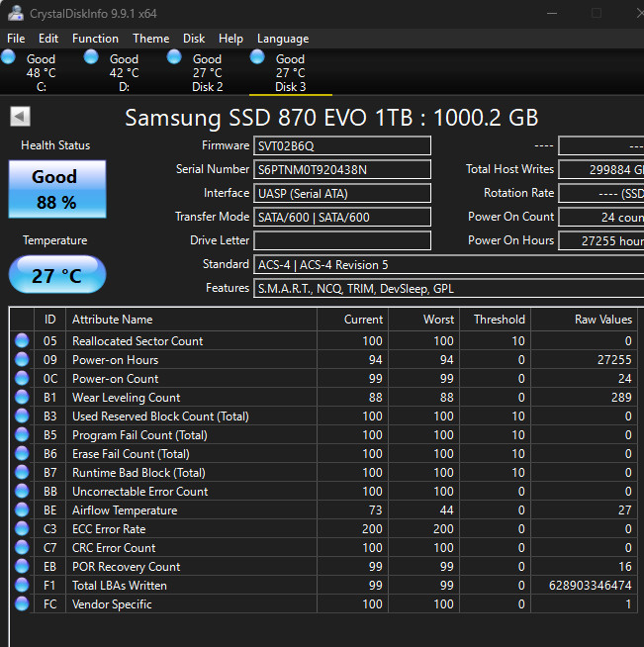The height and width of the screenshot is (647, 644).
Task: Click status orb for Runtime Bad Block
Action: [x=22, y=472]
